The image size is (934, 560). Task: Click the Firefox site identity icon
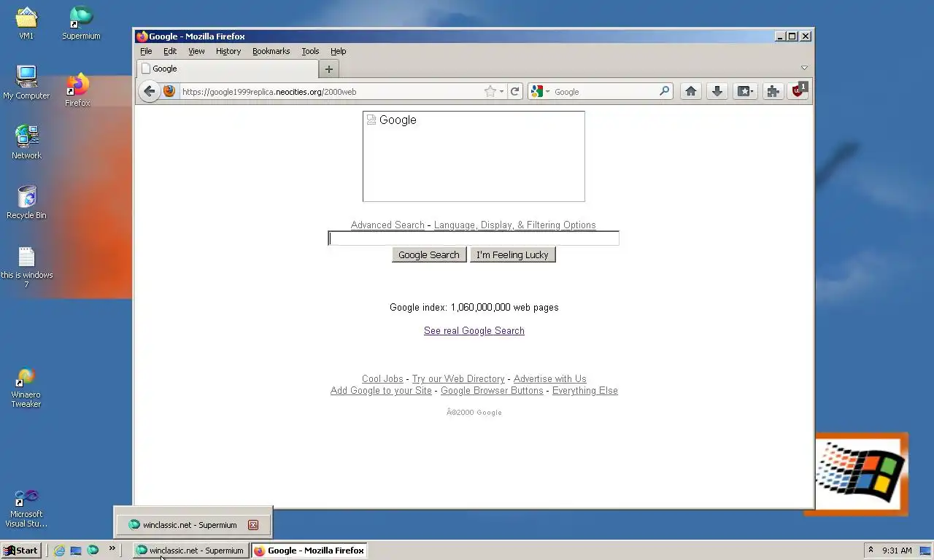(x=169, y=91)
